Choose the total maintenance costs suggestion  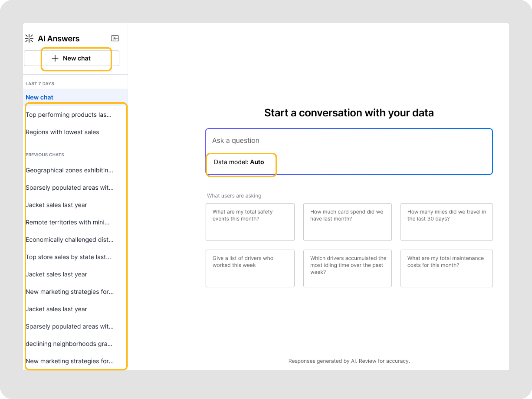[446, 268]
